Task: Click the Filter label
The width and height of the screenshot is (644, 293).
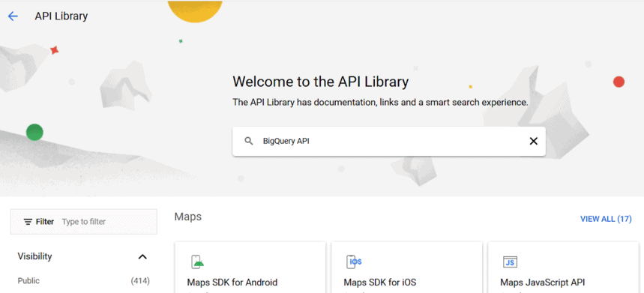Action: point(45,222)
